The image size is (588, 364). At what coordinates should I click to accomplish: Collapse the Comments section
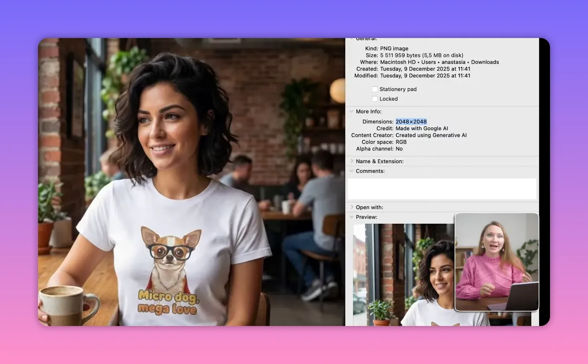click(352, 171)
